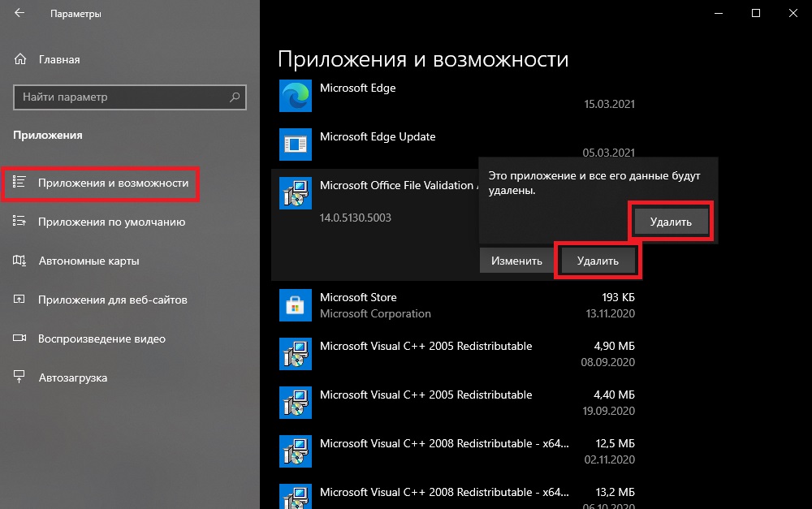
Task: Click the Воспроизведение видео camera icon
Action: pyautogui.click(x=19, y=339)
